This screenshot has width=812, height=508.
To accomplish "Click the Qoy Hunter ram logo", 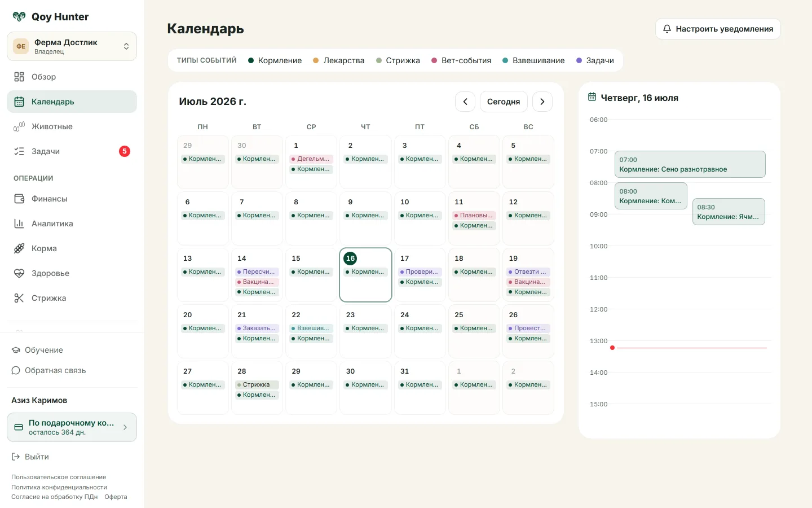I will pyautogui.click(x=19, y=17).
